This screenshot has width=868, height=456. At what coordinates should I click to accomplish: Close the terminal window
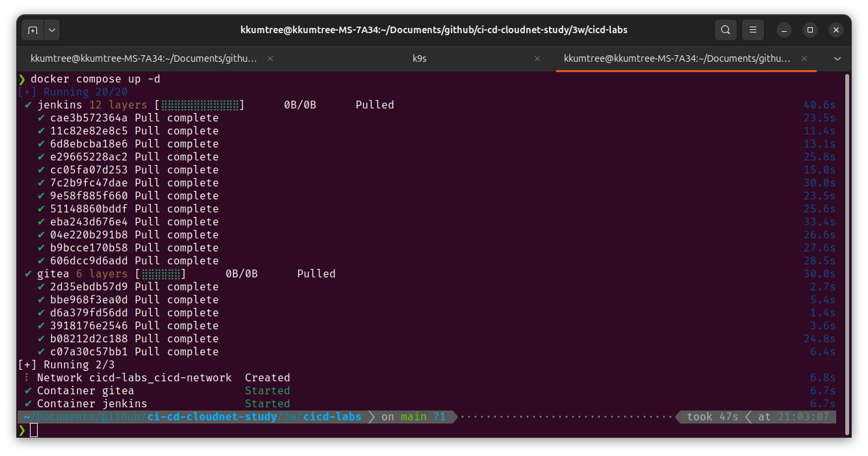(836, 30)
